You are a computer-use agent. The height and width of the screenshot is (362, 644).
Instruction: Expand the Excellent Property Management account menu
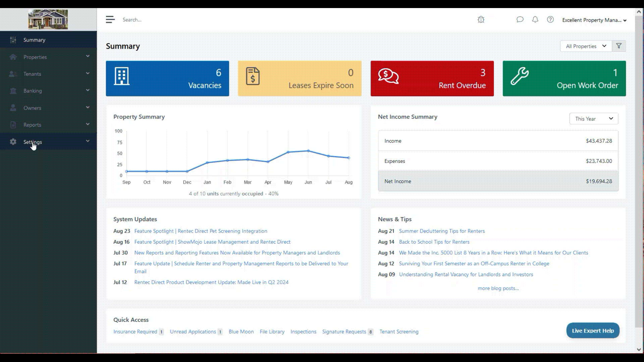click(x=594, y=20)
